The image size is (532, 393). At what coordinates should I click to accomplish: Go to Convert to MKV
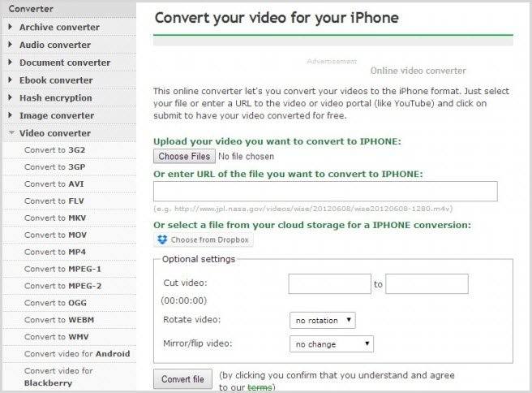[55, 218]
